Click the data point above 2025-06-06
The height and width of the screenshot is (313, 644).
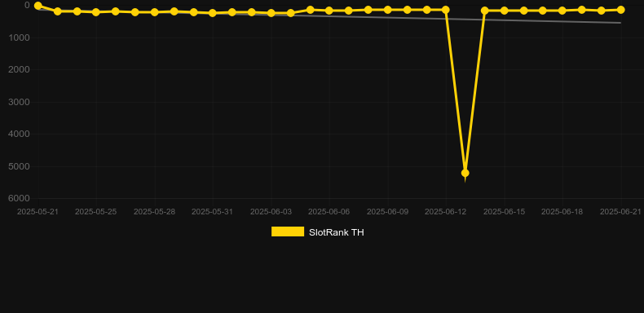[329, 11]
